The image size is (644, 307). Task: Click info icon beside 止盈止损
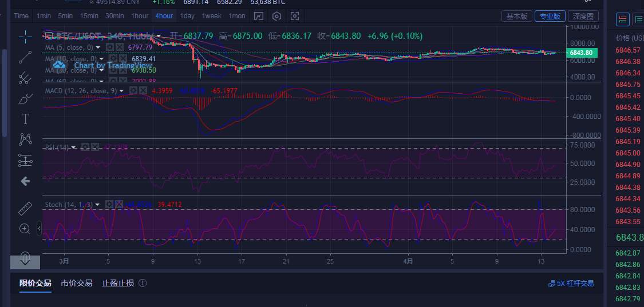(x=143, y=283)
